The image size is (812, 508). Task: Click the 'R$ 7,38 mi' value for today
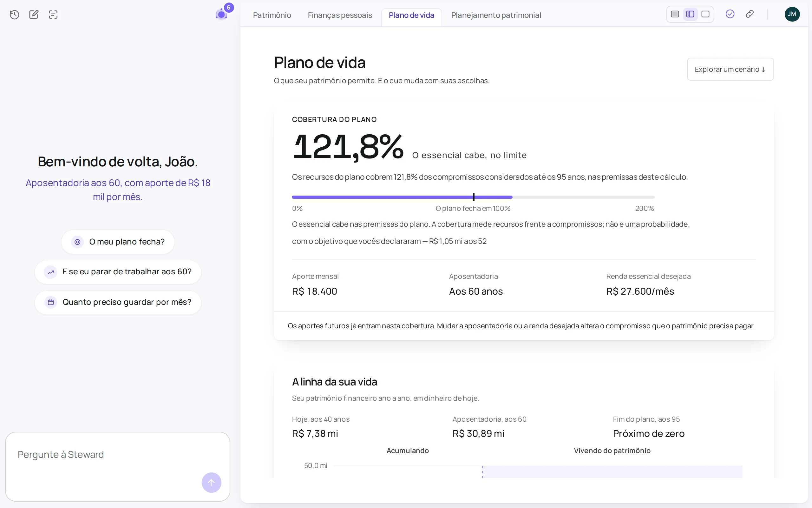(315, 434)
